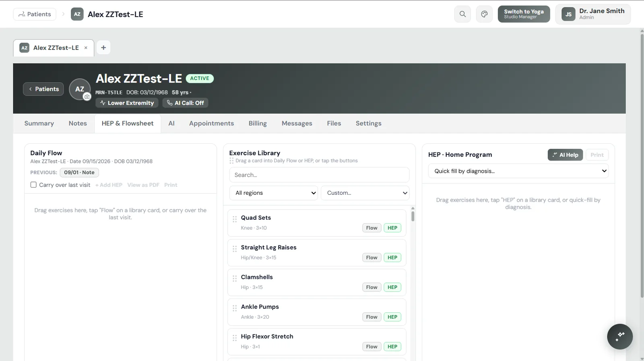This screenshot has height=361, width=644.
Task: Go to the Appointments tab
Action: pos(211,124)
